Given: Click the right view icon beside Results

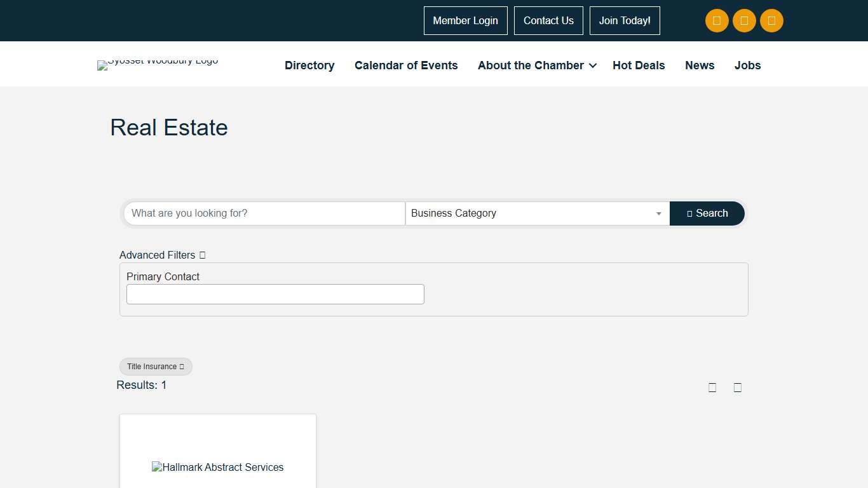Looking at the screenshot, I should [738, 388].
